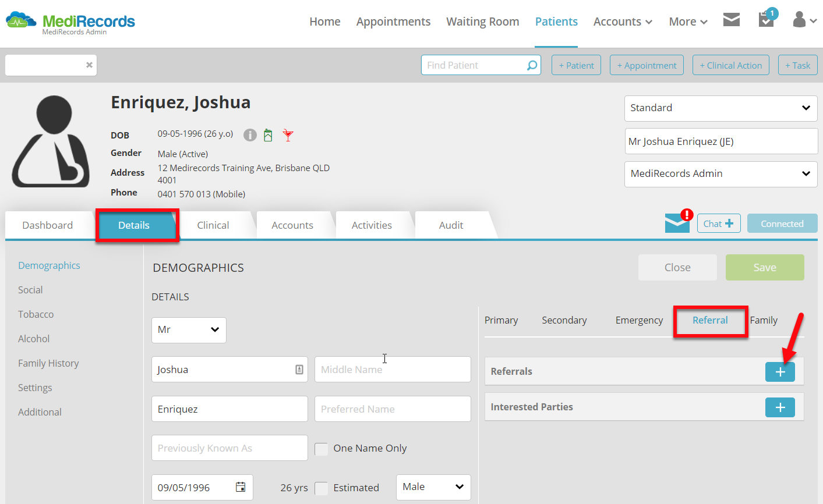Click the patient info circle icon
Screen dimensions: 823x504
pos(250,135)
